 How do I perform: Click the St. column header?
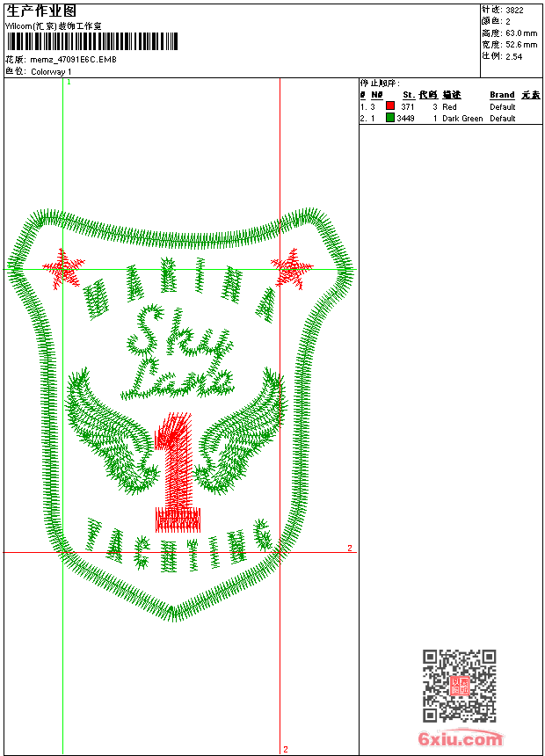coord(408,95)
